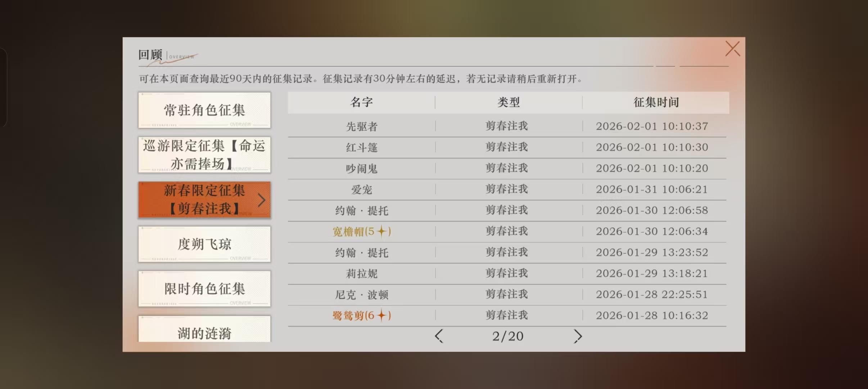Open the 限时角色征集 tab

click(204, 289)
